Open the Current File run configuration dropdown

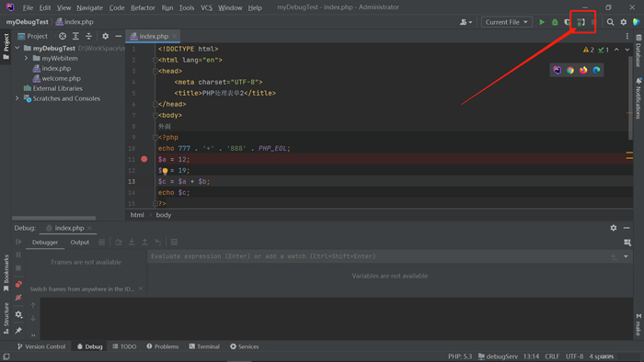(x=506, y=22)
